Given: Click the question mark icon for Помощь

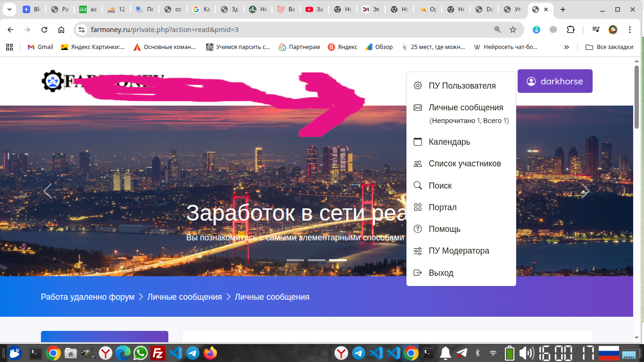Looking at the screenshot, I should (x=418, y=229).
